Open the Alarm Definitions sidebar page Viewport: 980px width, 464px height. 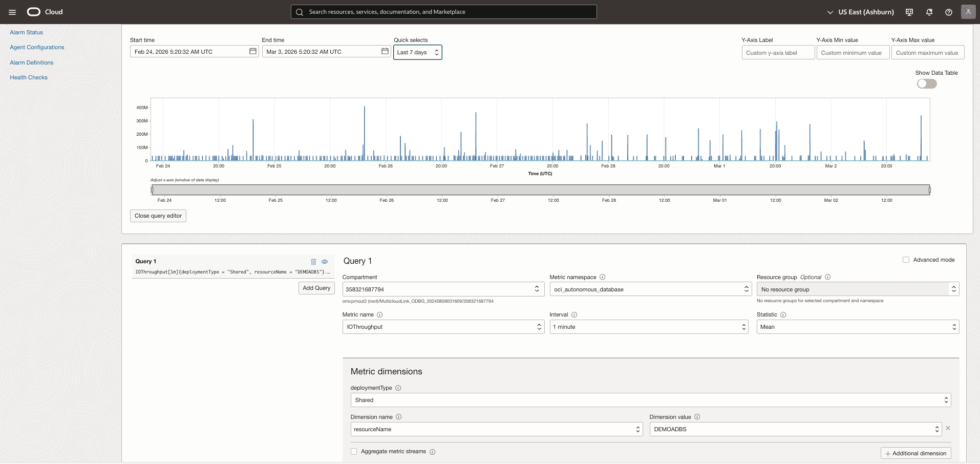[32, 62]
